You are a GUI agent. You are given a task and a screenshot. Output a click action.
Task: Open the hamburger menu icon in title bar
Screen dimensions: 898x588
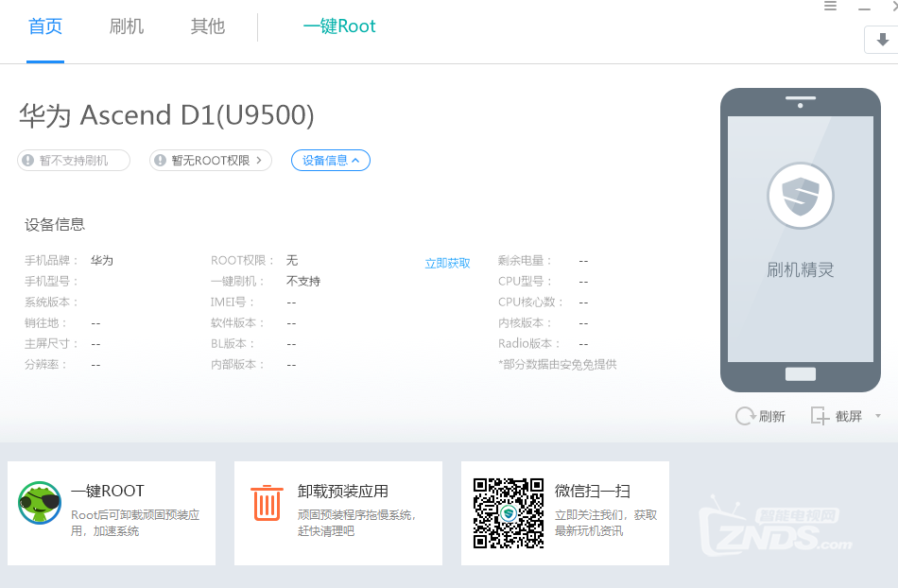point(831,7)
